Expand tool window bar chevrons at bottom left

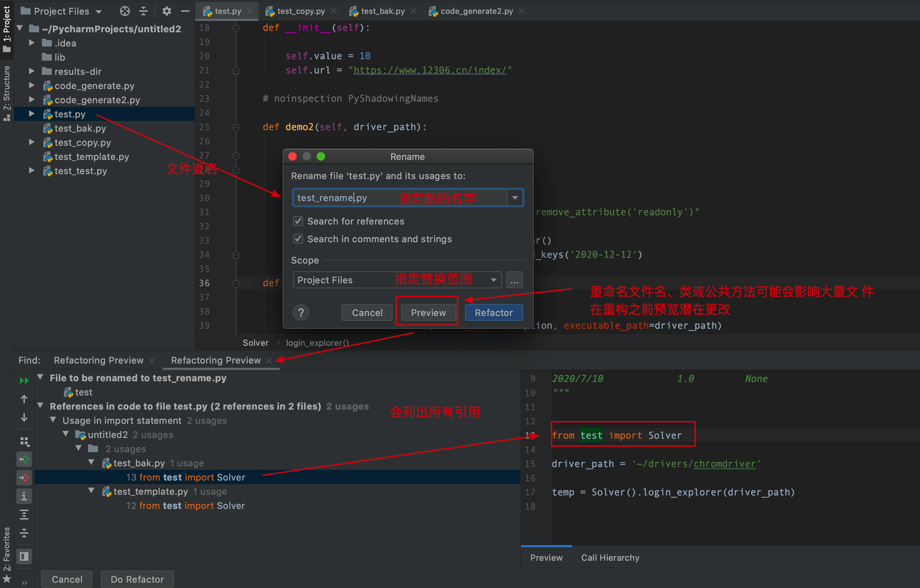pyautogui.click(x=24, y=583)
